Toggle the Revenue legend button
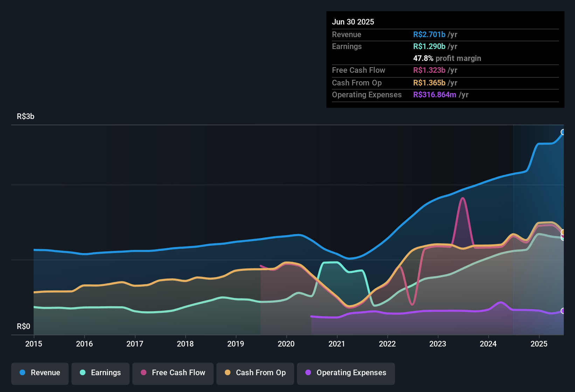Viewport: 575px width, 392px height. pos(40,373)
